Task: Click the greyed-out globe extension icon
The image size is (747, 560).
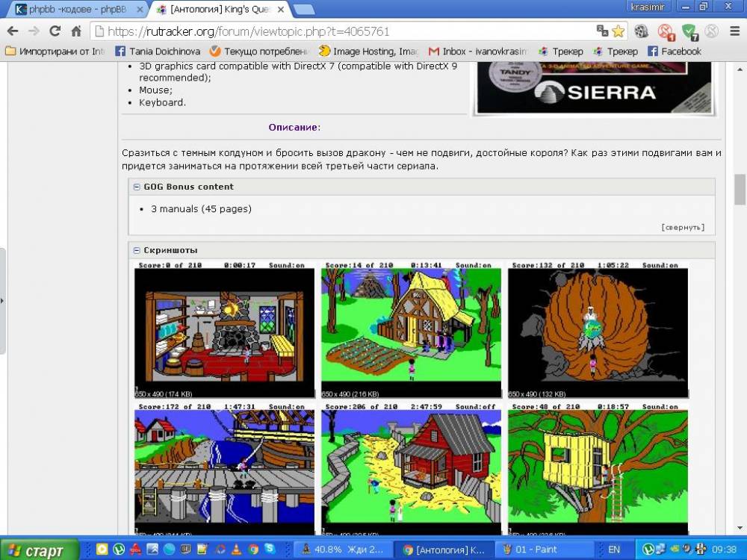Action: click(x=711, y=31)
